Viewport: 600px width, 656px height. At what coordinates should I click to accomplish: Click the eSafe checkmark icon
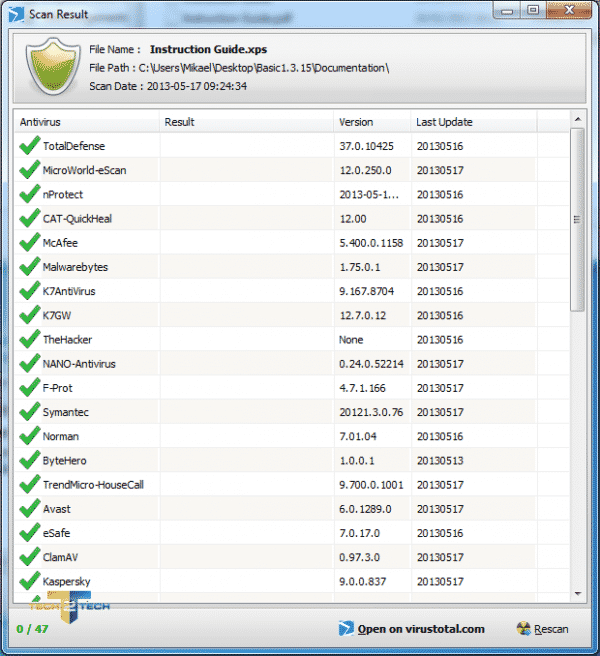(29, 533)
